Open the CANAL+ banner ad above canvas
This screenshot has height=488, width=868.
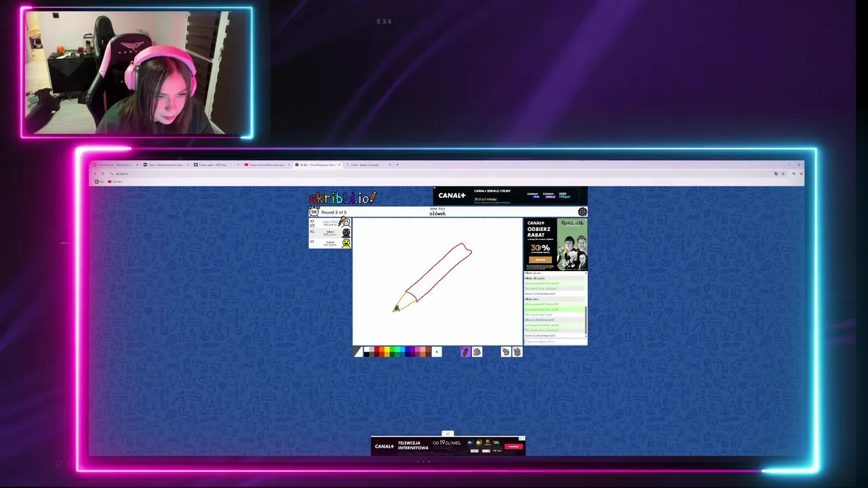(510, 196)
